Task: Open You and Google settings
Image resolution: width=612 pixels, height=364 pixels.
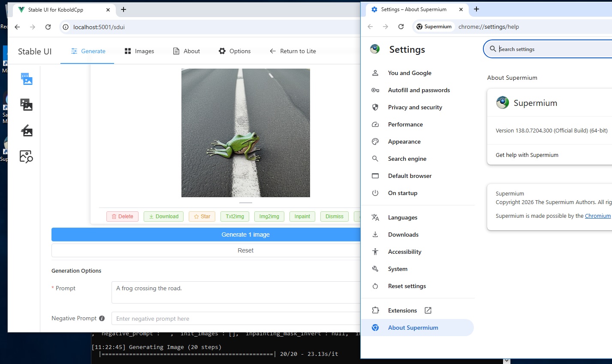Action: coord(410,73)
